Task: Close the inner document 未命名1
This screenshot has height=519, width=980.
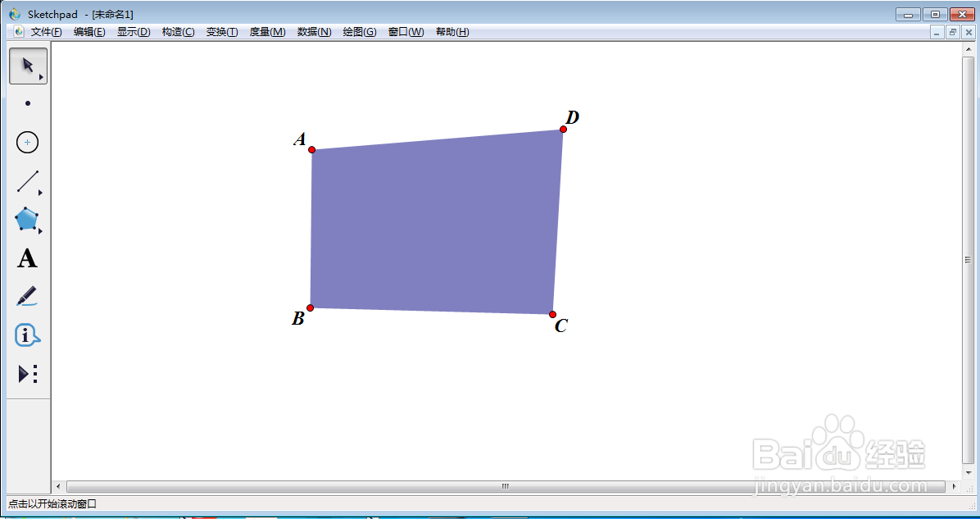Action: coord(968,33)
